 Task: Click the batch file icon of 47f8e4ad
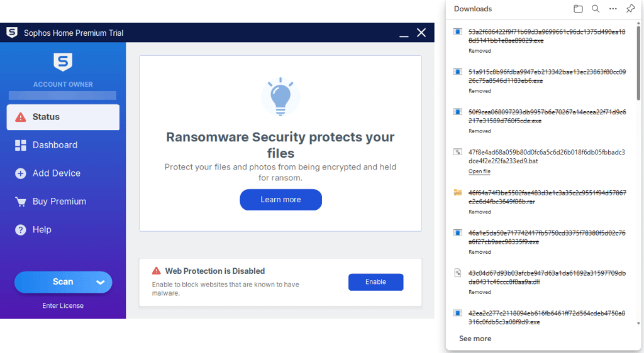click(458, 152)
